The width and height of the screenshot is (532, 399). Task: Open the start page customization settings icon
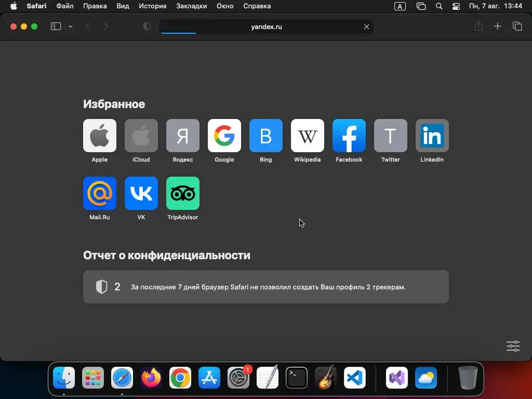coord(513,346)
